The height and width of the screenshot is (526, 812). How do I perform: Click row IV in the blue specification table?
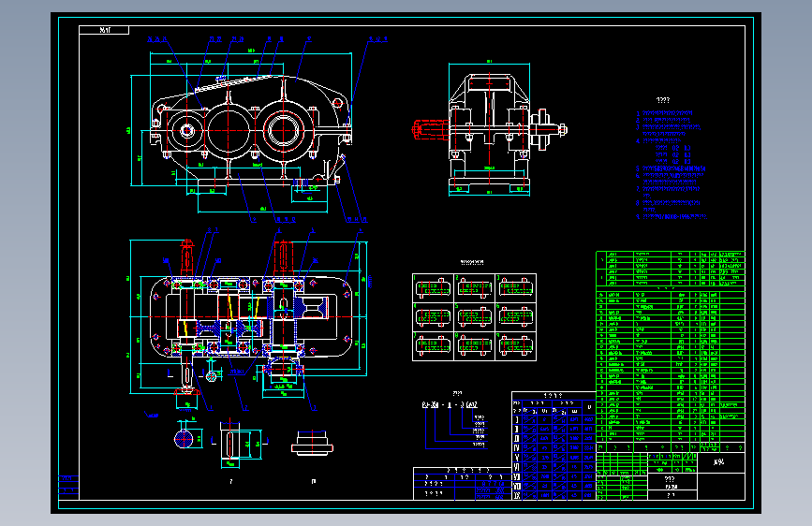coord(554,447)
